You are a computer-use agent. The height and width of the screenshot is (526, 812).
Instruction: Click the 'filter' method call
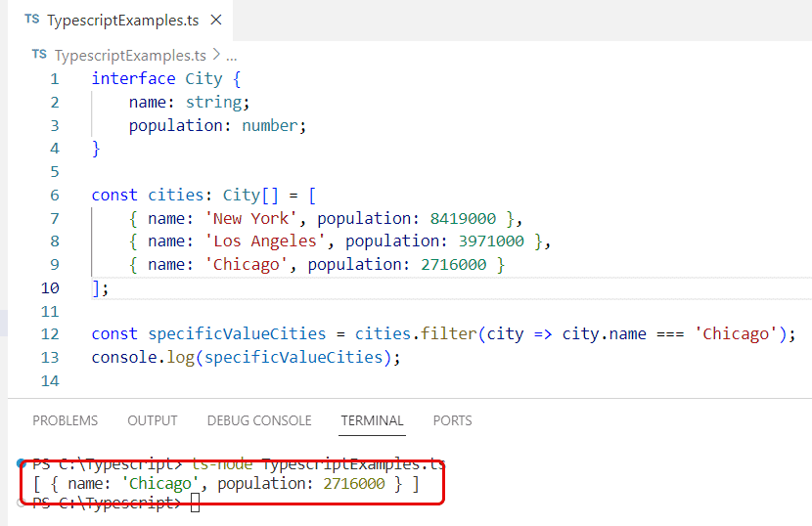coord(448,334)
